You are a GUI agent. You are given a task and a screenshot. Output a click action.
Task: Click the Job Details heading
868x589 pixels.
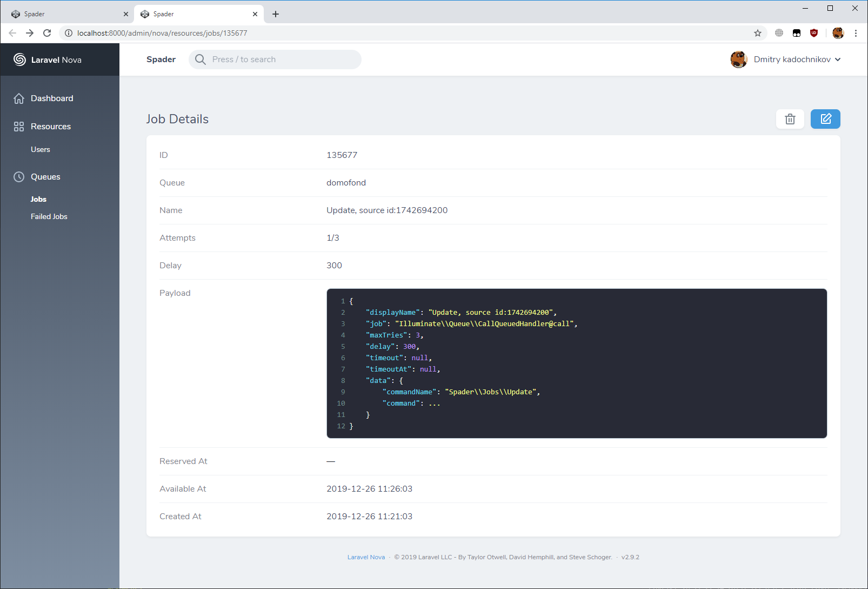coord(177,119)
